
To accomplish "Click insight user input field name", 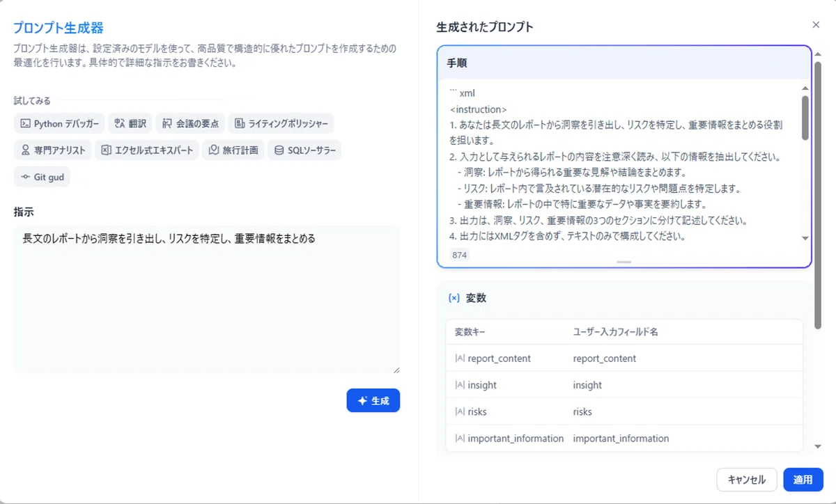I will point(587,385).
